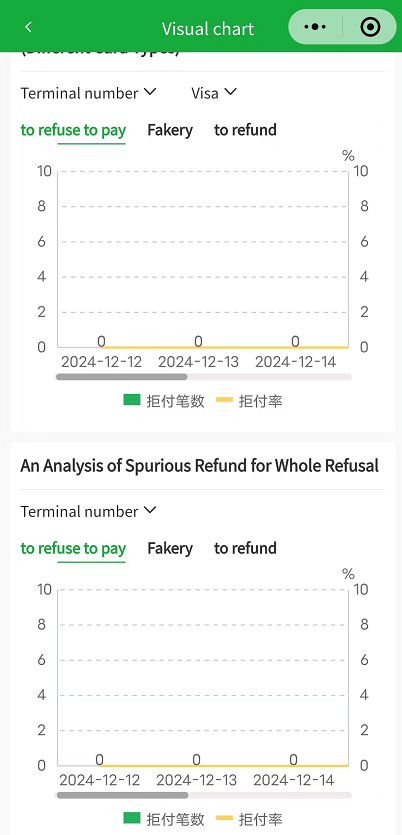Select Fakery tab in upper chart
The image size is (402, 835).
[x=170, y=130]
